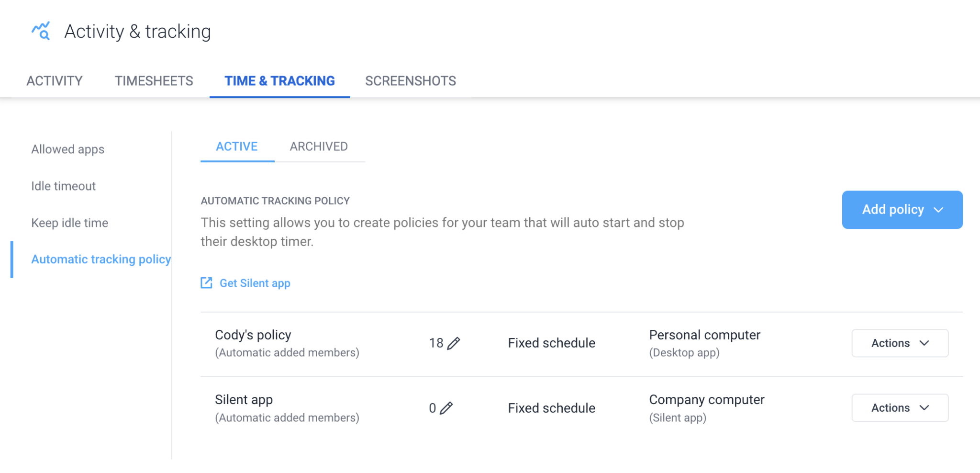Open the Keep idle time settings

coord(69,223)
